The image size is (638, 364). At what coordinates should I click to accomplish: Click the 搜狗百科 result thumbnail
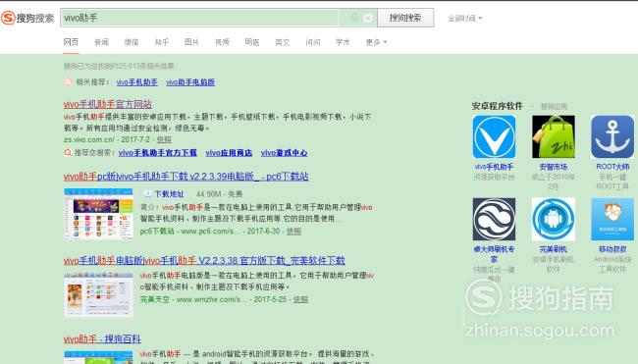(x=98, y=357)
